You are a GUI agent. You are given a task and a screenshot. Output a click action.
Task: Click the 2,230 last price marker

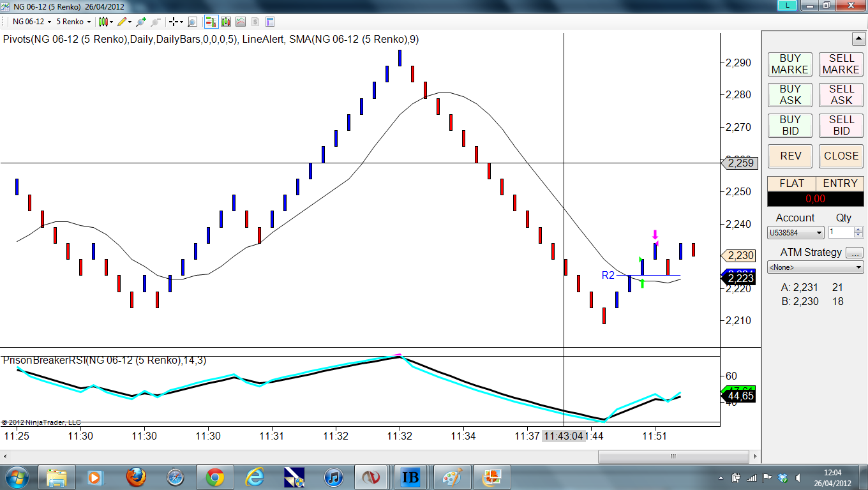point(738,255)
